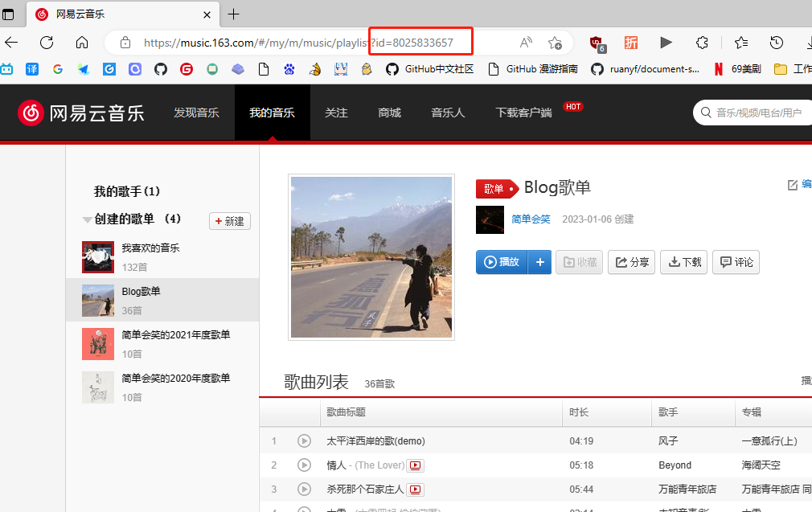Viewport: 812px width, 512px height.
Task: Switch to the 我的音乐 tab
Action: coord(272,113)
